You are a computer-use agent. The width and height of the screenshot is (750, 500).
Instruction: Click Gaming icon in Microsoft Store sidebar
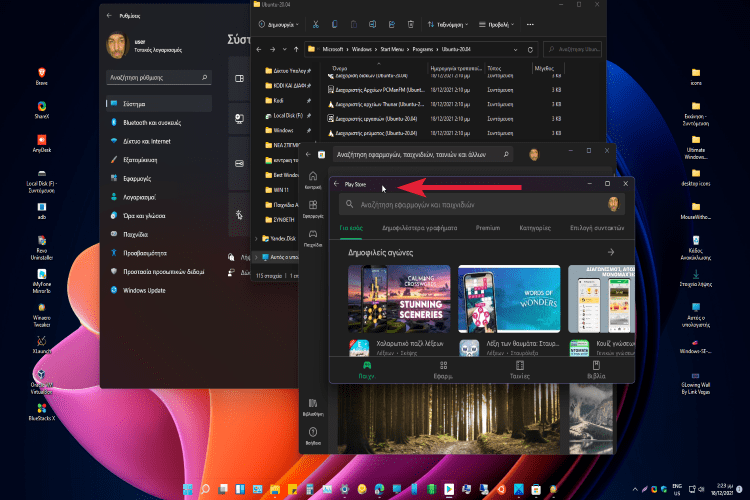(313, 238)
